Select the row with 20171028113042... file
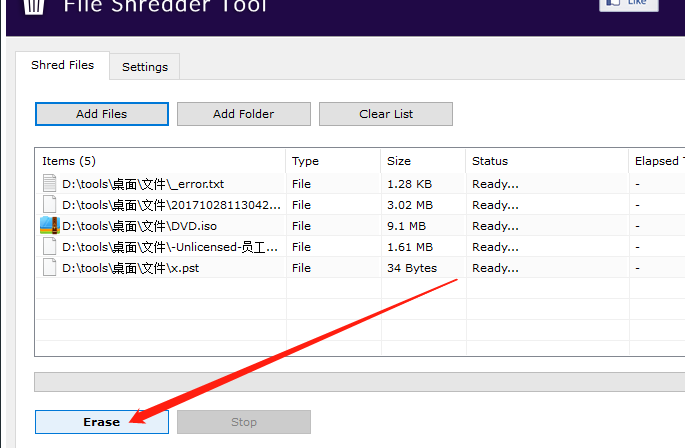 point(360,205)
